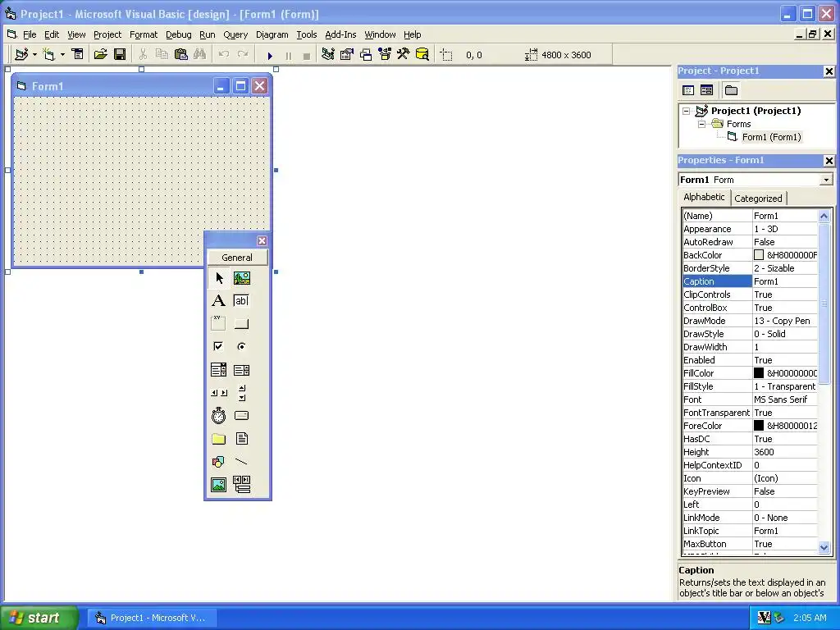840x630 pixels.
Task: Select the Shape control tool
Action: [x=218, y=462]
